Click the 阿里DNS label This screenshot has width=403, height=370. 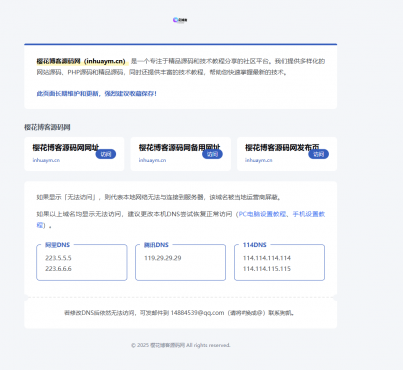[x=57, y=245]
